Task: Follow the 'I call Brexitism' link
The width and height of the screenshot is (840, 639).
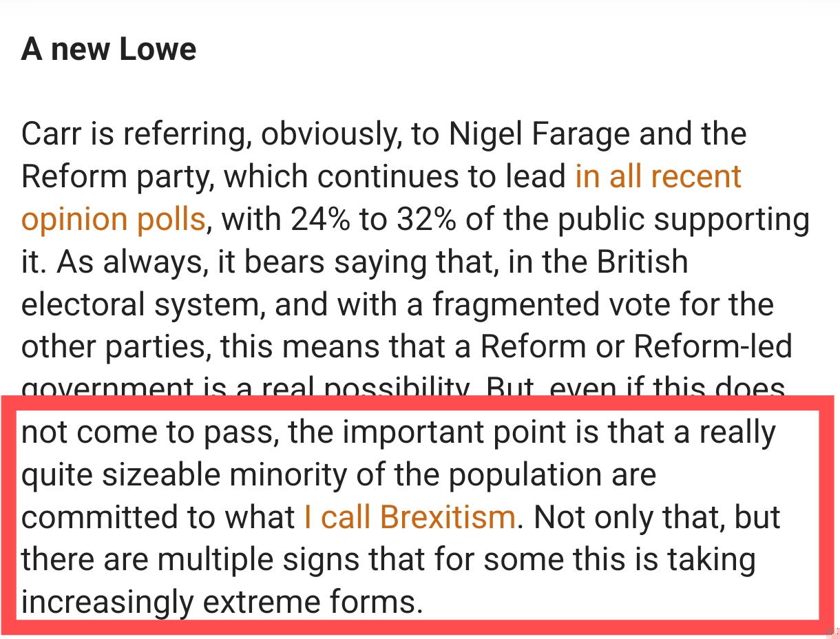Action: 409,517
